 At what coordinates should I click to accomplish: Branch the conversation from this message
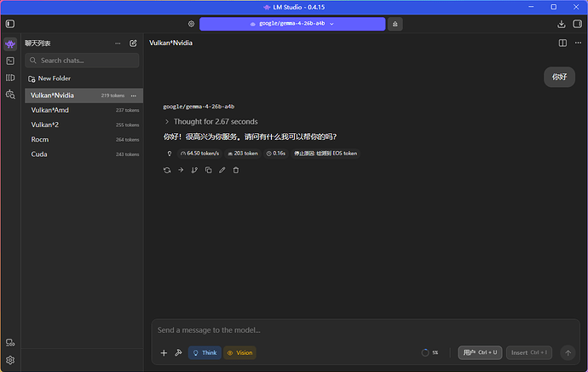click(x=194, y=170)
